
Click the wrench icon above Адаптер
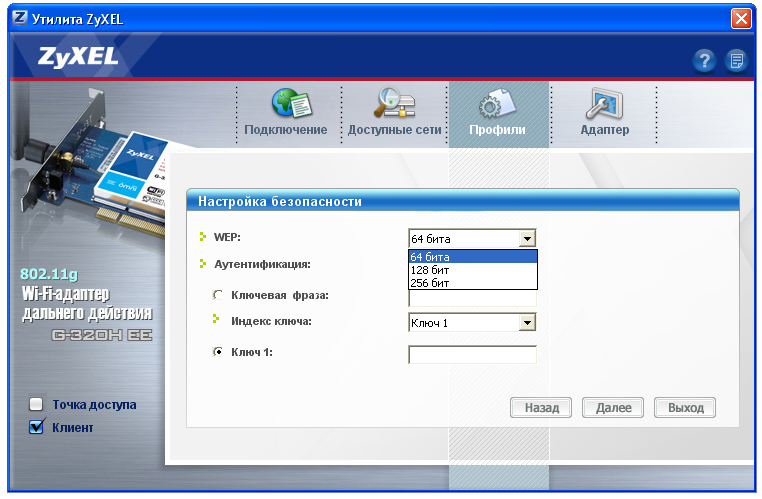pos(605,103)
